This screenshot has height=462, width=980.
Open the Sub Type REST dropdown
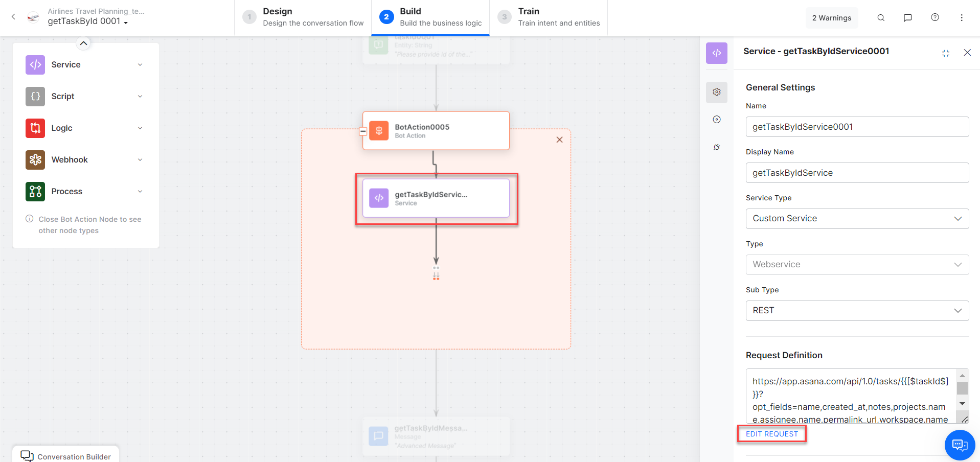[857, 311]
